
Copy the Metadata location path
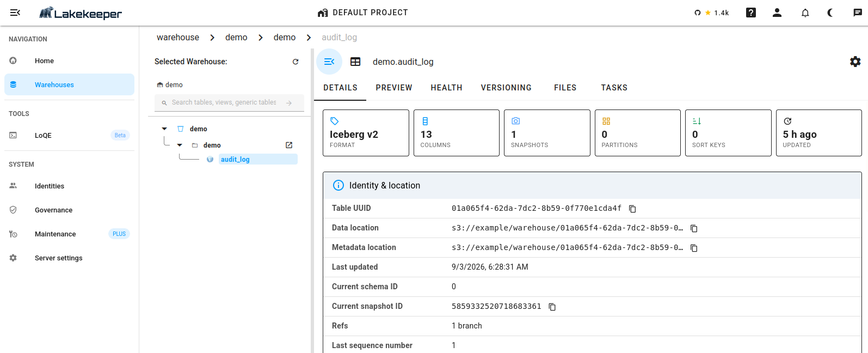tap(694, 248)
